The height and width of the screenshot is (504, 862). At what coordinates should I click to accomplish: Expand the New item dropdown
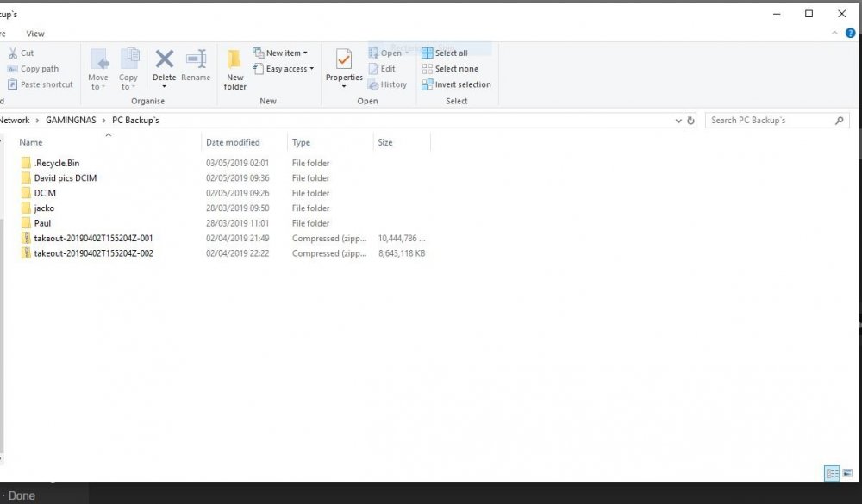(x=305, y=53)
